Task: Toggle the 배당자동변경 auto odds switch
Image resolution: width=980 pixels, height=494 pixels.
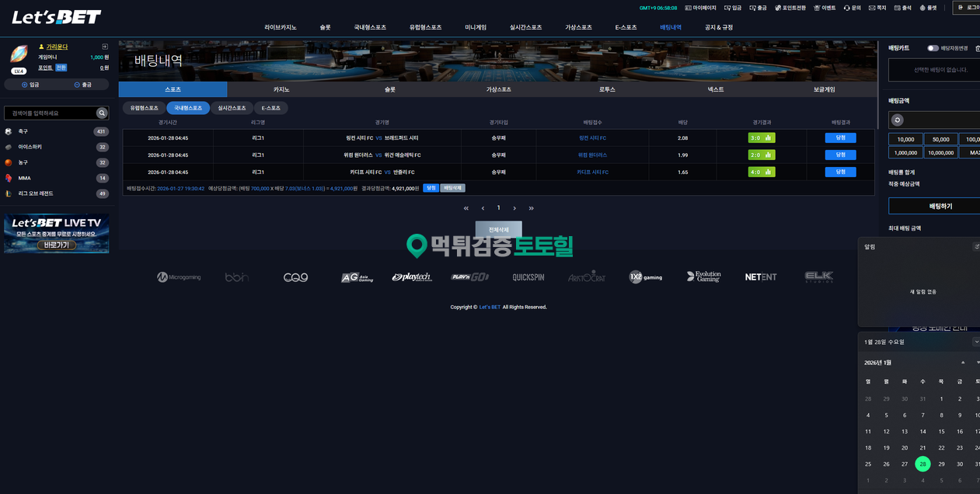Action: coord(933,48)
